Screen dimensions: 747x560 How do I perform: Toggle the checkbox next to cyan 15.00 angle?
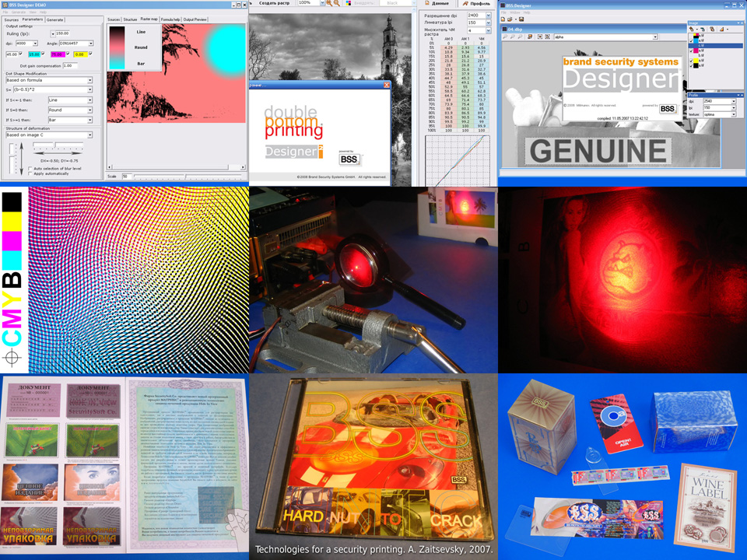pos(43,54)
